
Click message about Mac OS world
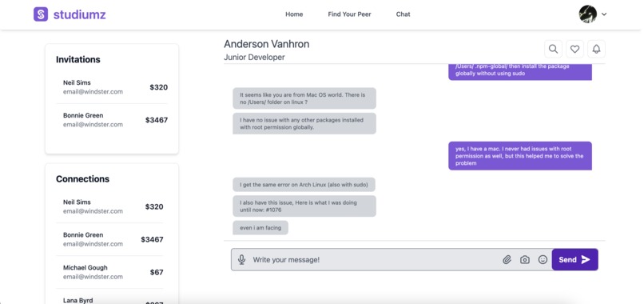click(x=304, y=98)
